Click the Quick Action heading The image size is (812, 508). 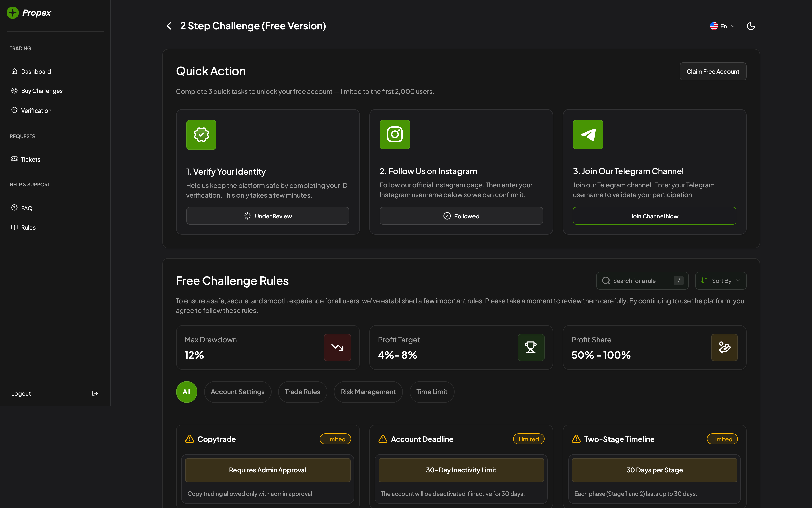pos(211,71)
